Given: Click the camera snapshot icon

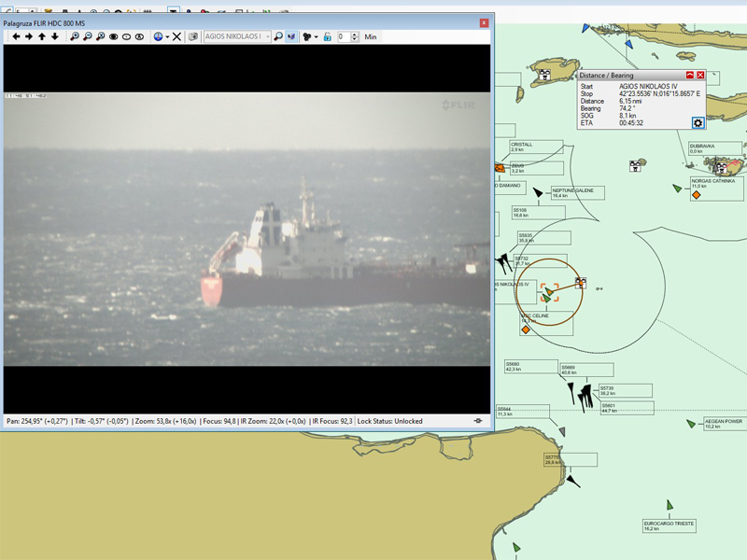Looking at the screenshot, I should click(193, 36).
